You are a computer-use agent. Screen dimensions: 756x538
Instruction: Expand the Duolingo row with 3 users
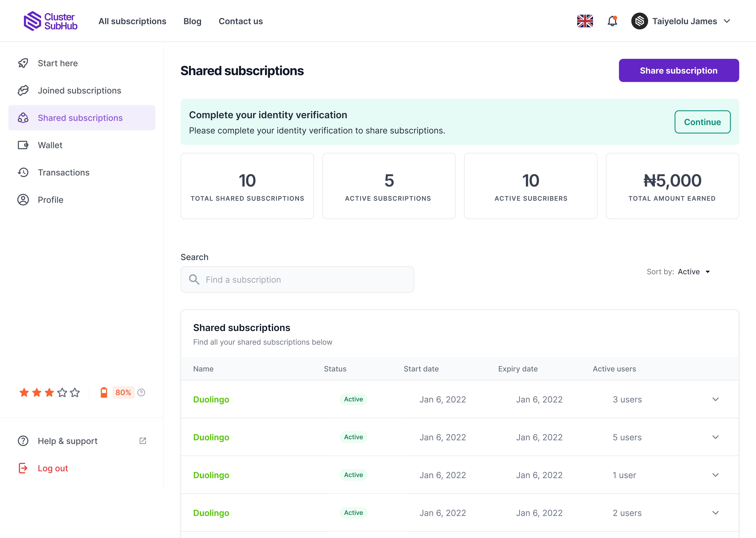715,399
